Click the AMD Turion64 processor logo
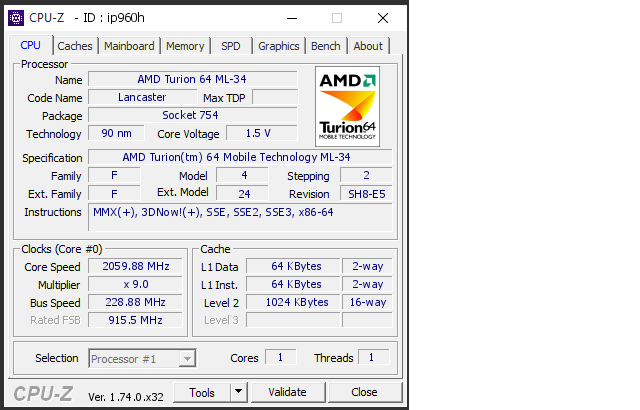This screenshot has height=410, width=640. [x=347, y=106]
